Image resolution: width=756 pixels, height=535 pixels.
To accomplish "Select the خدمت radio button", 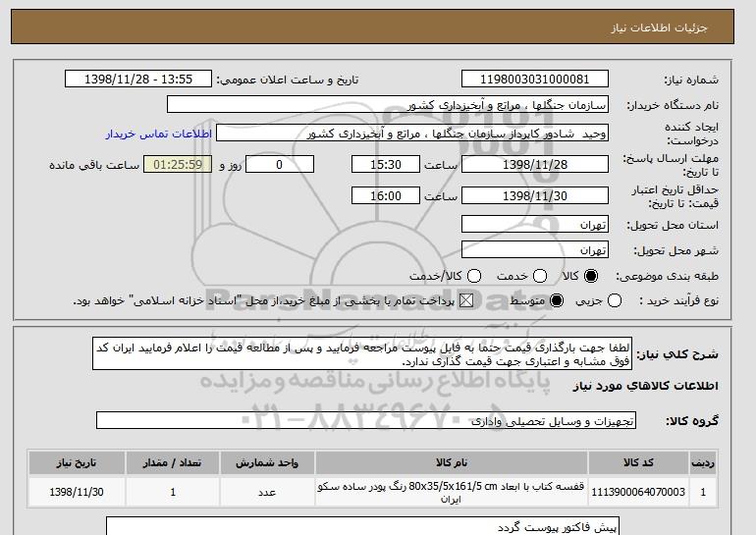I will (x=540, y=276).
